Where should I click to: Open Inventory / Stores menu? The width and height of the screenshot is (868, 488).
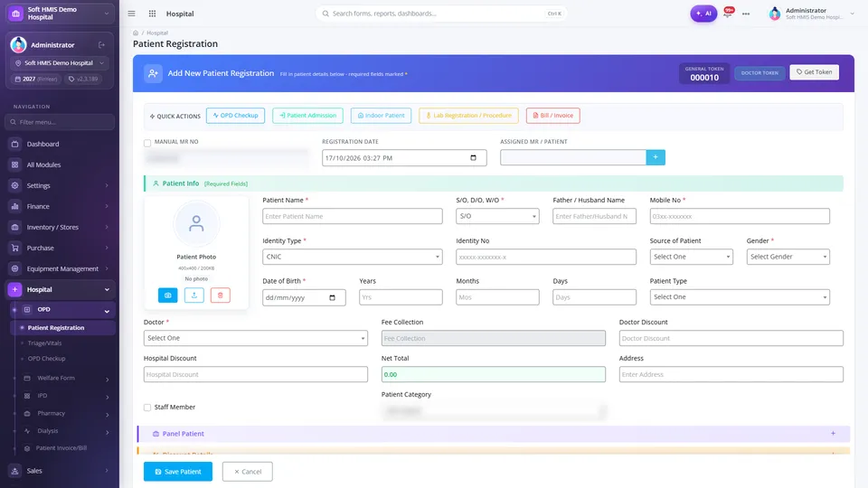tap(60, 228)
